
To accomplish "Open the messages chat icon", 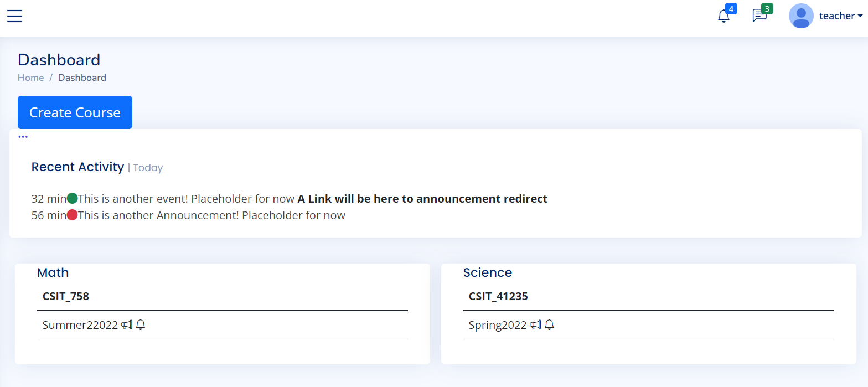I will [759, 16].
